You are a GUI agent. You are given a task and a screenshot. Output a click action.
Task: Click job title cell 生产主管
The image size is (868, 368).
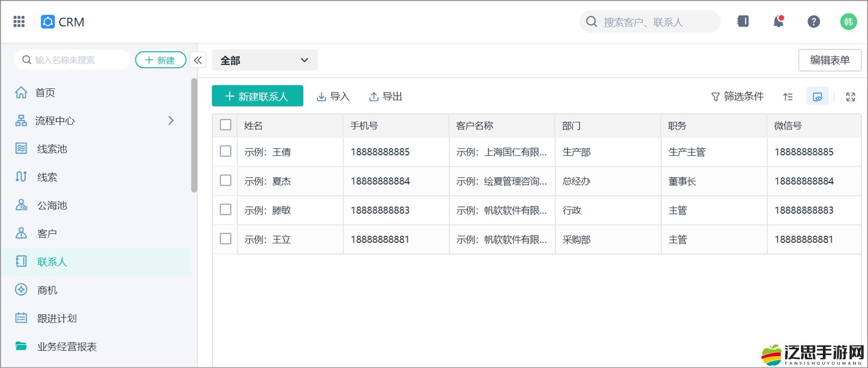[x=687, y=152]
